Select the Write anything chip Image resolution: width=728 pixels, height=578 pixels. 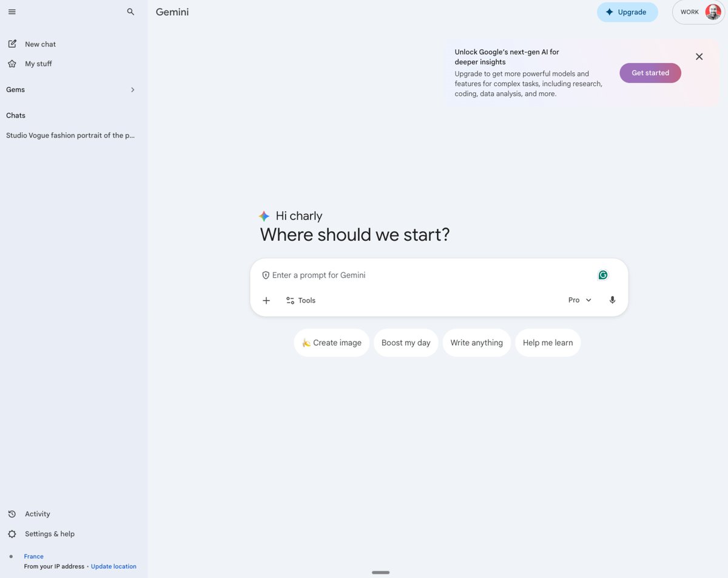coord(477,343)
